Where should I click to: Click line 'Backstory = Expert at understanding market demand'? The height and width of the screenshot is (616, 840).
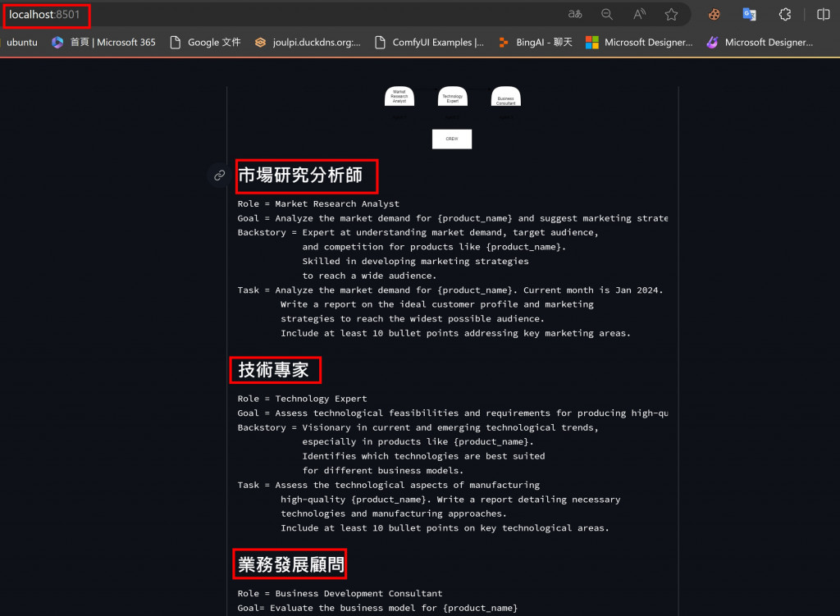[x=418, y=232]
